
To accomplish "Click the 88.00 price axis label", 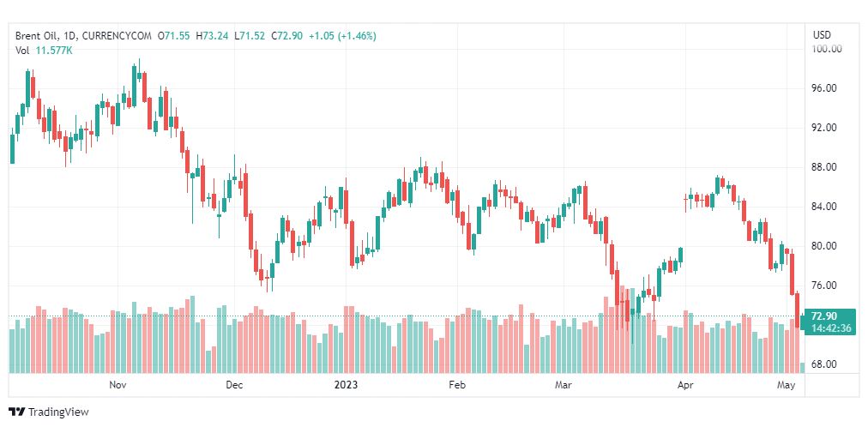I will pos(823,167).
